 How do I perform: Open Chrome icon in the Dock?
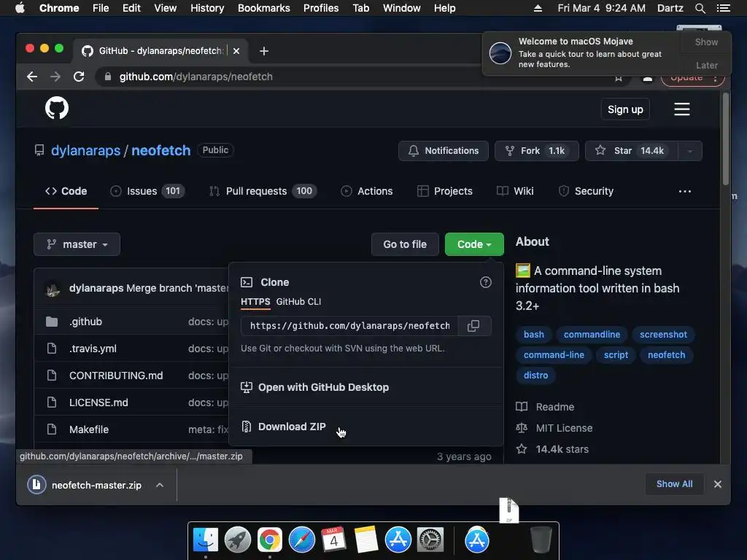[270, 540]
